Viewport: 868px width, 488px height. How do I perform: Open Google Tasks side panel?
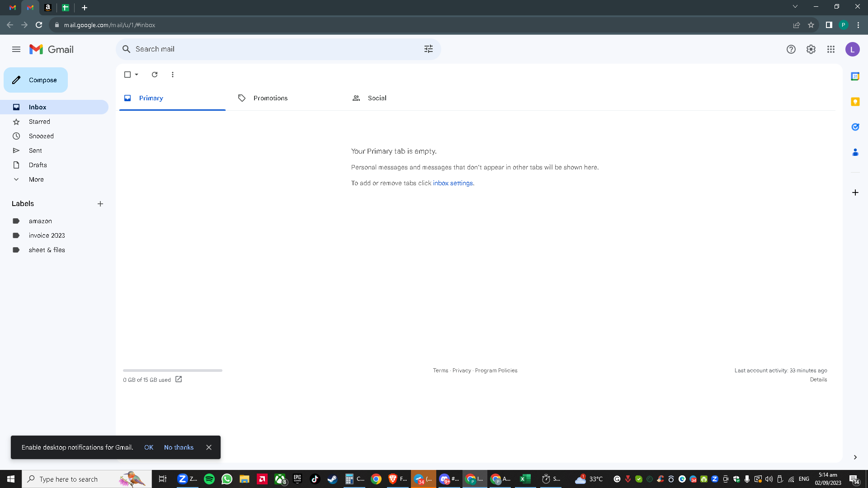coord(855,127)
